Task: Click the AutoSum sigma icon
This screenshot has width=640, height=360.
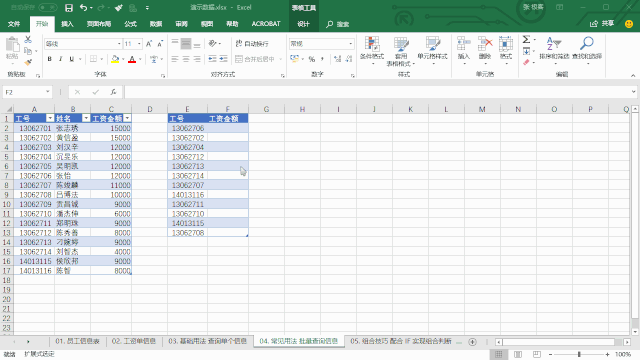Action: [526, 40]
